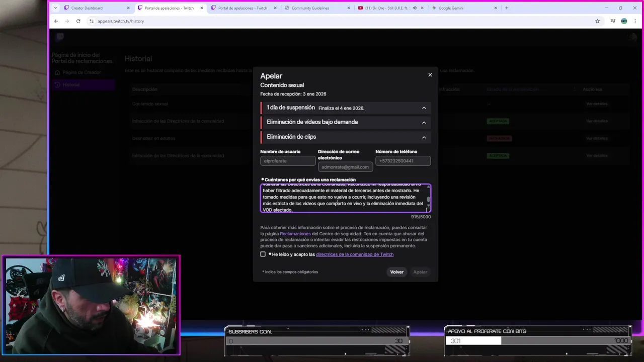Click the 'Historial' clock icon in sidebar
This screenshot has width=644, height=362.
(x=57, y=84)
